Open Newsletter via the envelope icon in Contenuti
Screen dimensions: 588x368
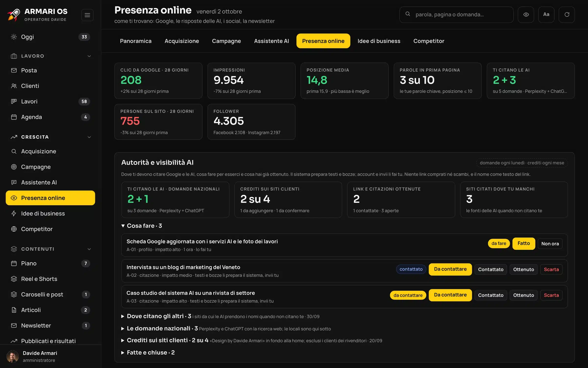(14, 326)
